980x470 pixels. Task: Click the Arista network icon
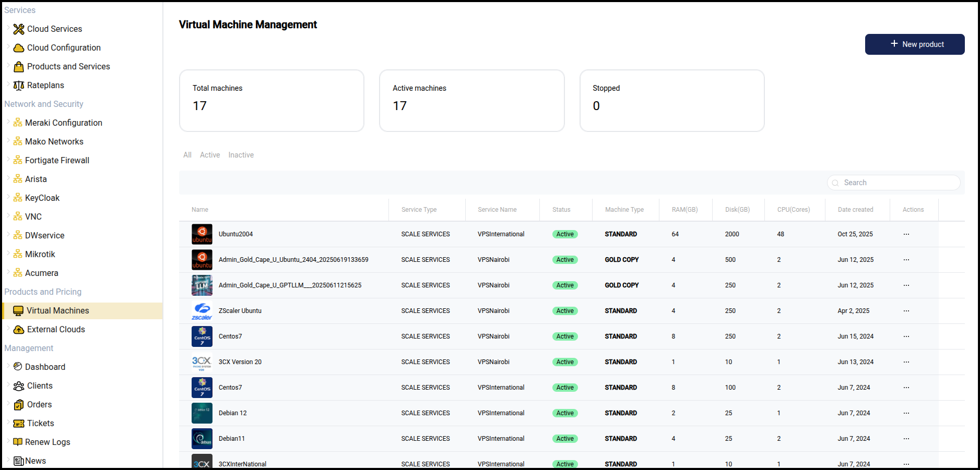18,179
